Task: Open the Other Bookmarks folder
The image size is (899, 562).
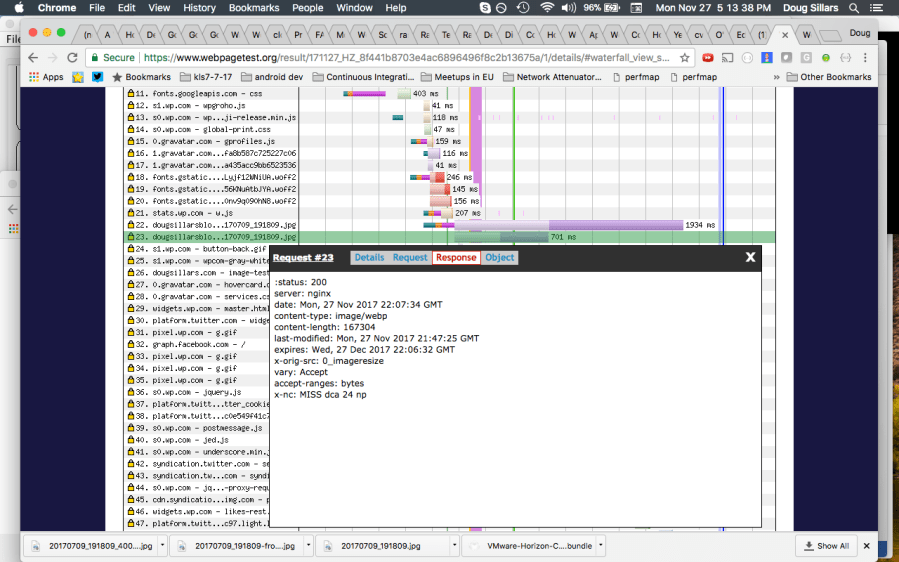Action: [x=828, y=77]
